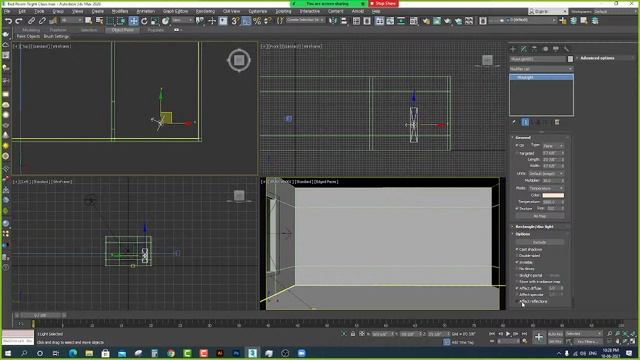Click the red Stop Share button
This screenshot has width=640, height=360.
[x=383, y=3]
